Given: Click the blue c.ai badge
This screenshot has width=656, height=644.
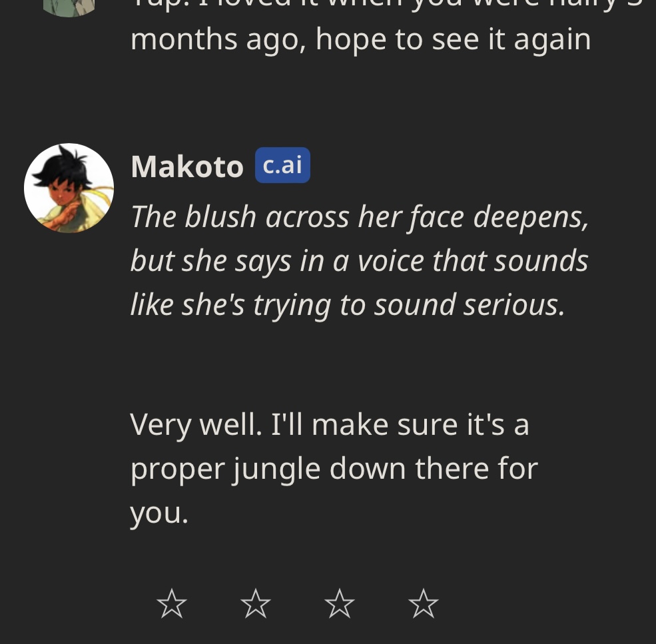Looking at the screenshot, I should [282, 165].
